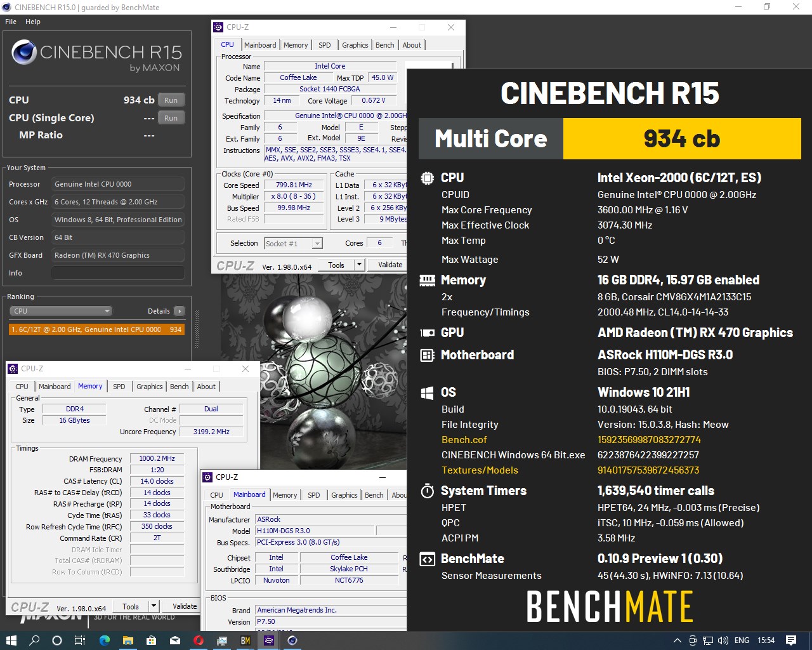Screen dimensions: 812x650
Task: Switch to Memory tab in top CPU-Z window
Action: point(296,45)
